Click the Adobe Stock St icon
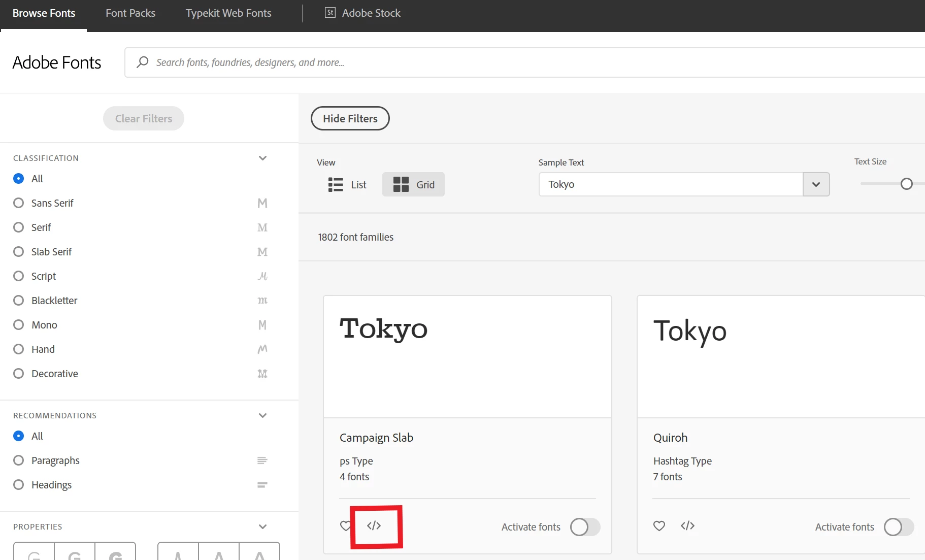 [330, 13]
